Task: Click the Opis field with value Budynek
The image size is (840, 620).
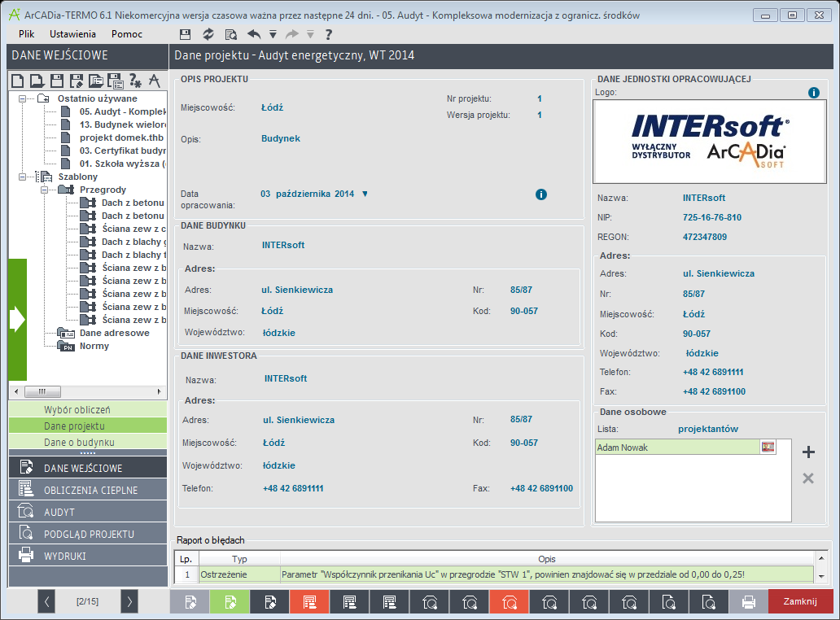Action: pyautogui.click(x=281, y=138)
